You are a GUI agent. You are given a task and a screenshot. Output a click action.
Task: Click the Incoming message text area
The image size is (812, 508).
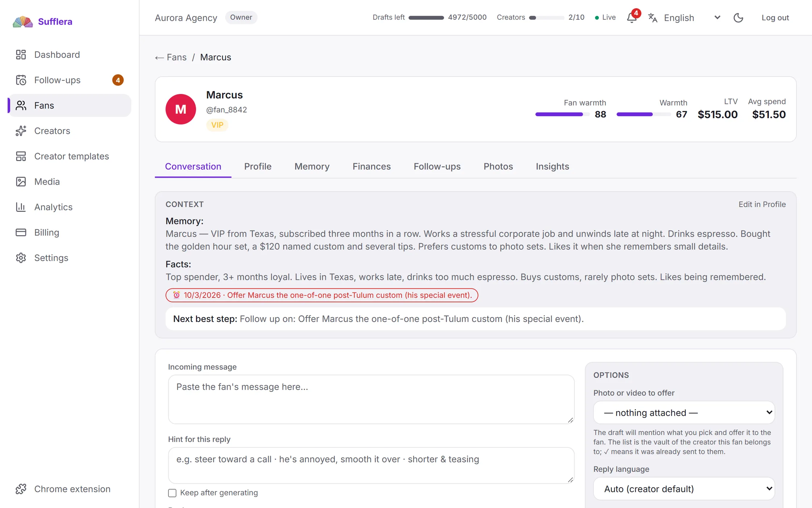click(371, 399)
